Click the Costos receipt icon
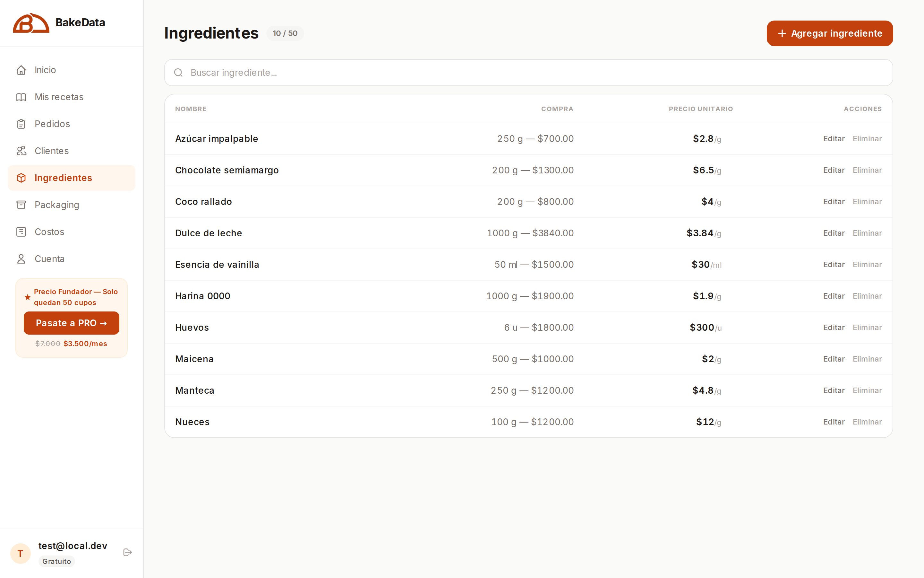Viewport: 924px width, 578px height. point(21,232)
